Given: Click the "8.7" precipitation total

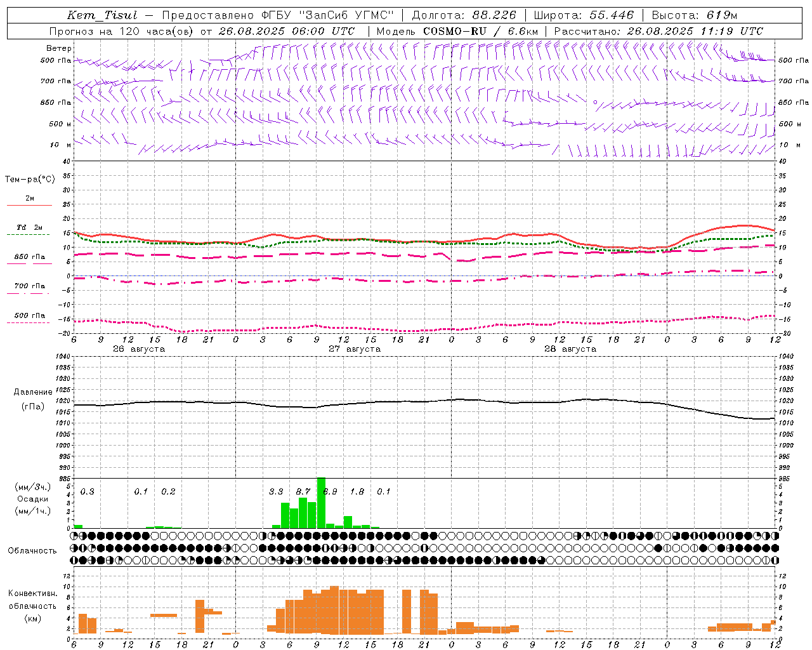Looking at the screenshot, I should click(x=303, y=492).
